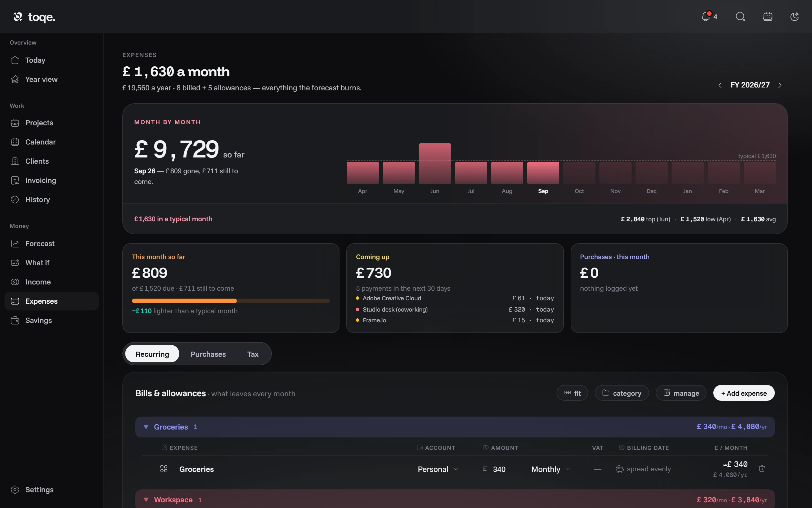812x508 pixels.
Task: Click the Savings wallet icon
Action: (15, 320)
